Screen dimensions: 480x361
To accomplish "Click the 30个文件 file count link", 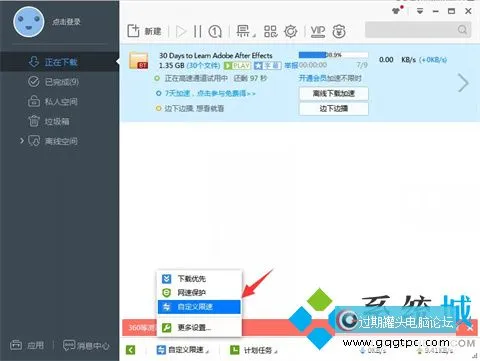I will tap(203, 65).
